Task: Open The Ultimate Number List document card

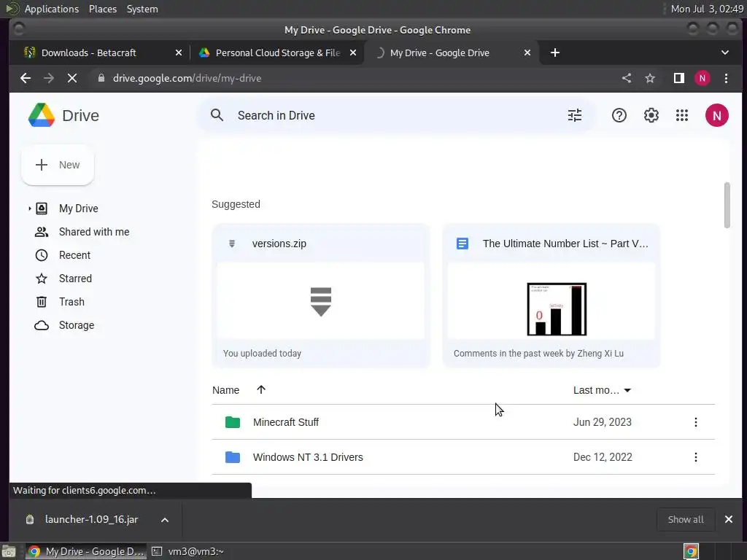Action: pos(551,296)
